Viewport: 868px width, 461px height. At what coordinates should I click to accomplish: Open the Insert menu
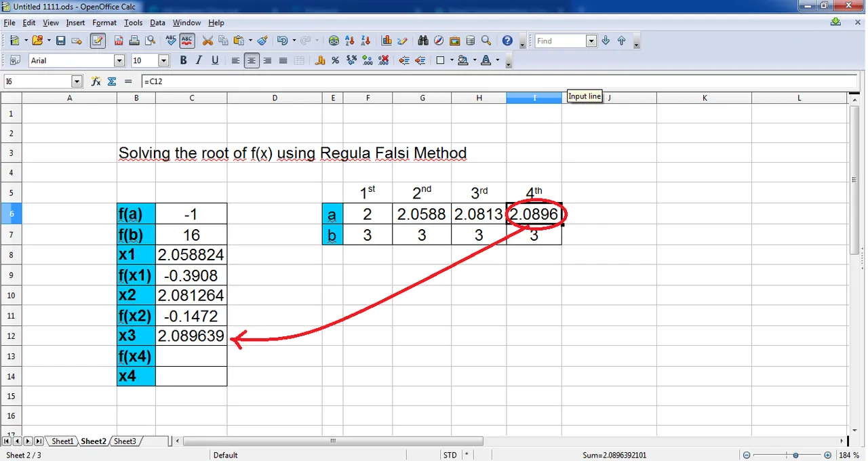click(75, 22)
